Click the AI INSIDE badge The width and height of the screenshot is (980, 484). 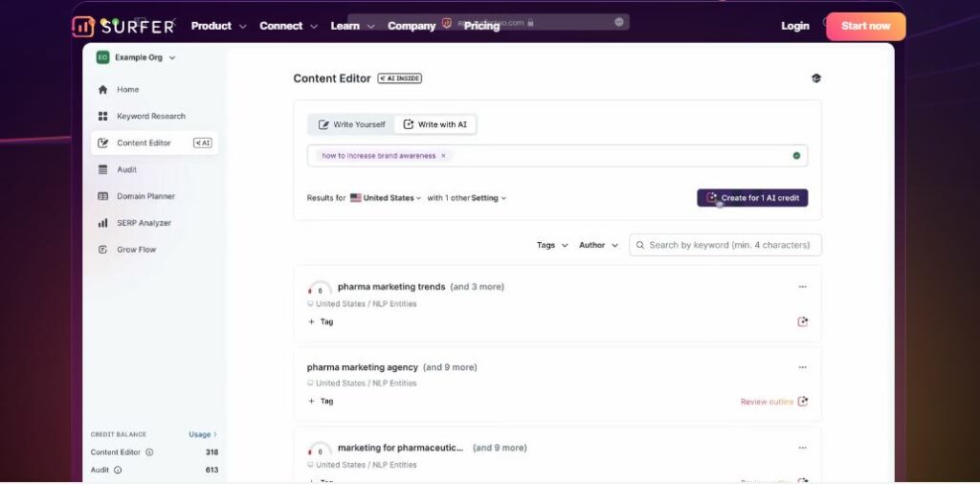pyautogui.click(x=399, y=78)
